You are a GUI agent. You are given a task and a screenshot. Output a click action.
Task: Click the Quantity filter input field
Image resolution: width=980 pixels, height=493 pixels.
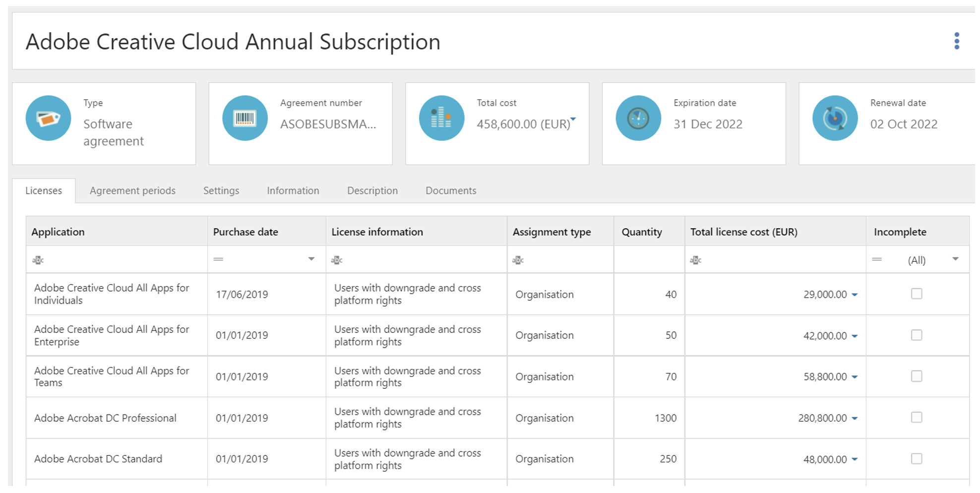tap(649, 259)
